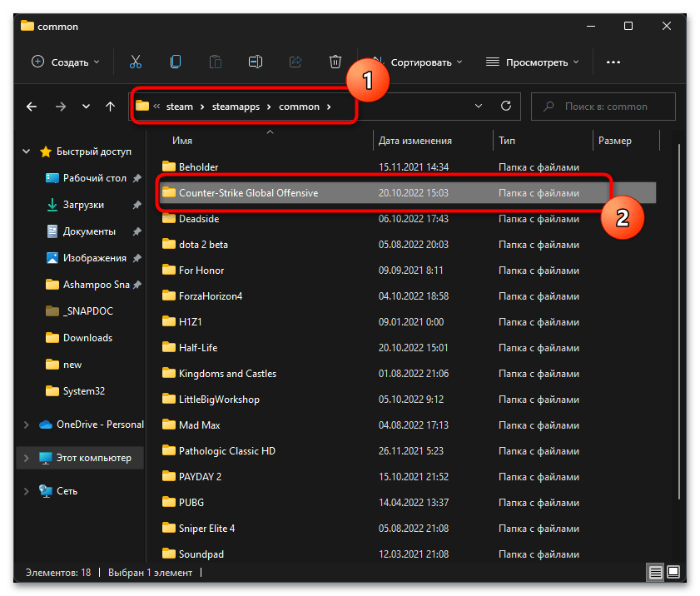Click chevron after steamapps in path
The image size is (700, 596).
(269, 107)
